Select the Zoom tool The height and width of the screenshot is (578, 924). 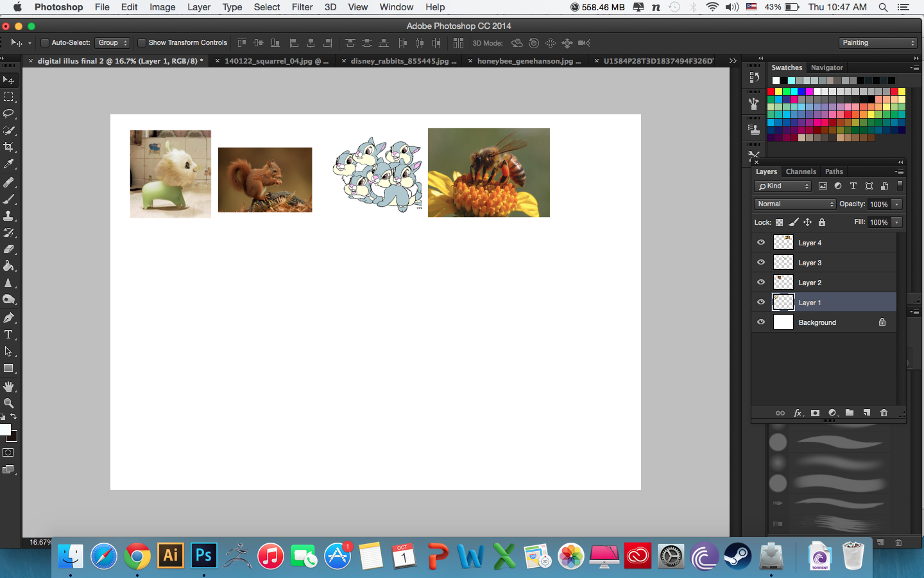[x=9, y=403]
